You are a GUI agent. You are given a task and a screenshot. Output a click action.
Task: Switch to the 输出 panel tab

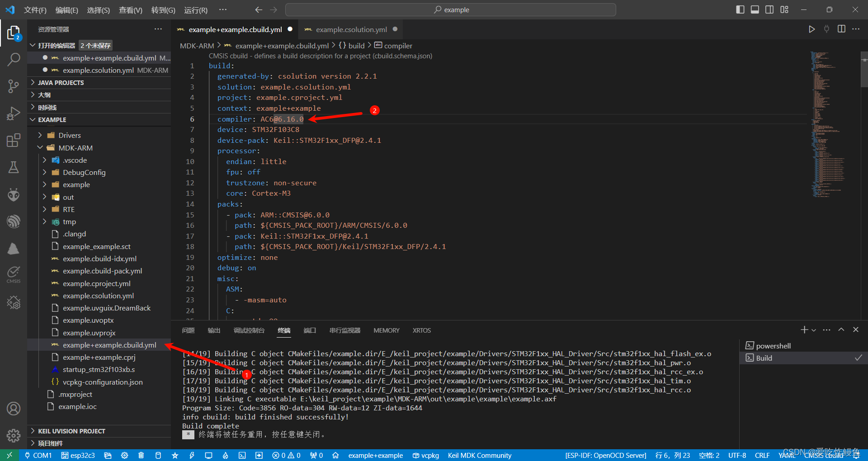pyautogui.click(x=214, y=330)
